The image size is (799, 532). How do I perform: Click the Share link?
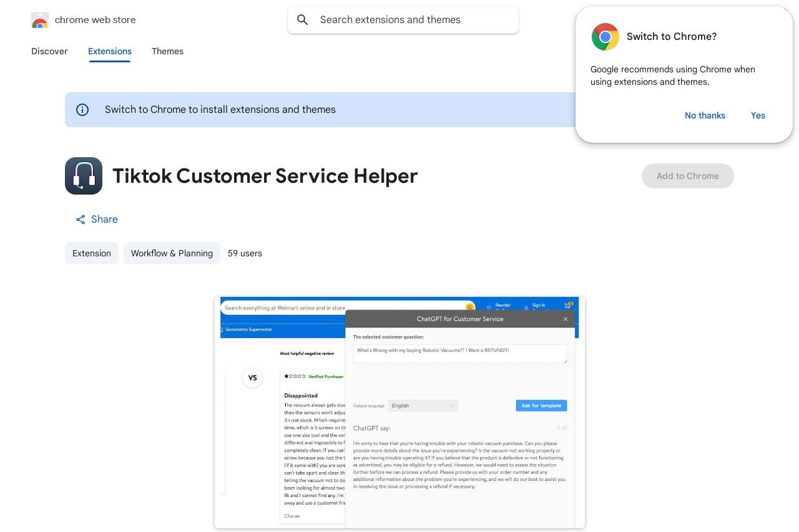(97, 220)
